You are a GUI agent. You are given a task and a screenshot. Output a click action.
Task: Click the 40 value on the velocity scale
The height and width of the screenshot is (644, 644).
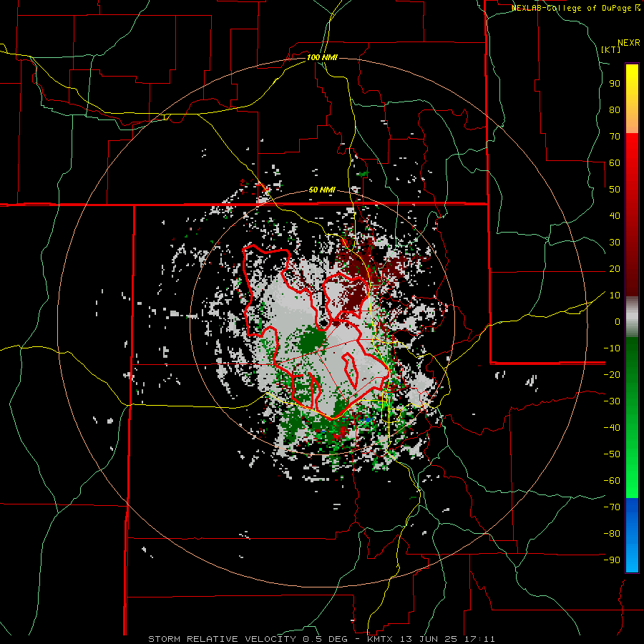615,216
